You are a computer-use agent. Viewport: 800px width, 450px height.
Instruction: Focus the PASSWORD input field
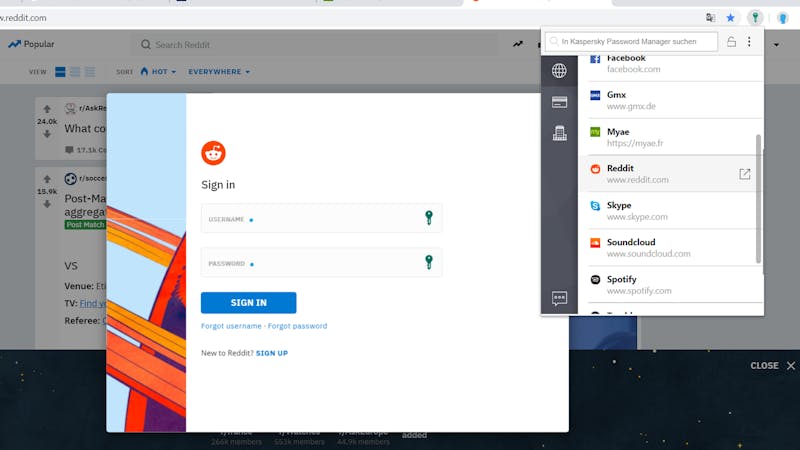click(321, 262)
